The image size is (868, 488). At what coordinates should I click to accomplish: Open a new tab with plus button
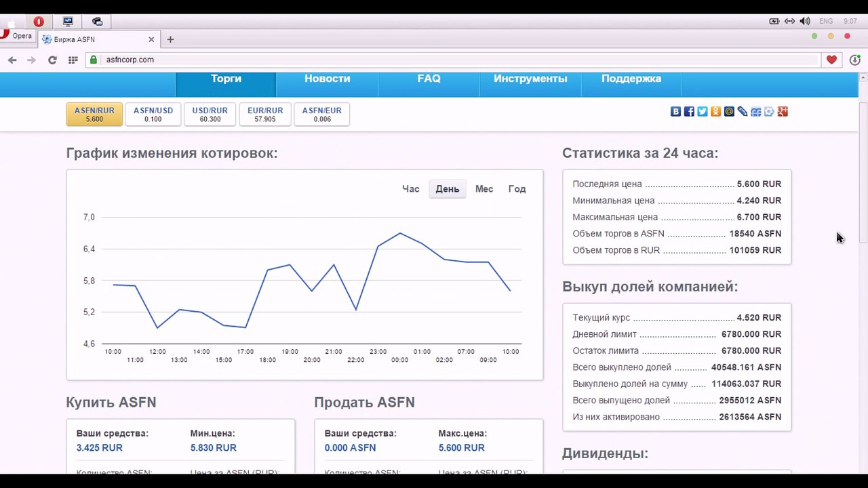click(170, 39)
